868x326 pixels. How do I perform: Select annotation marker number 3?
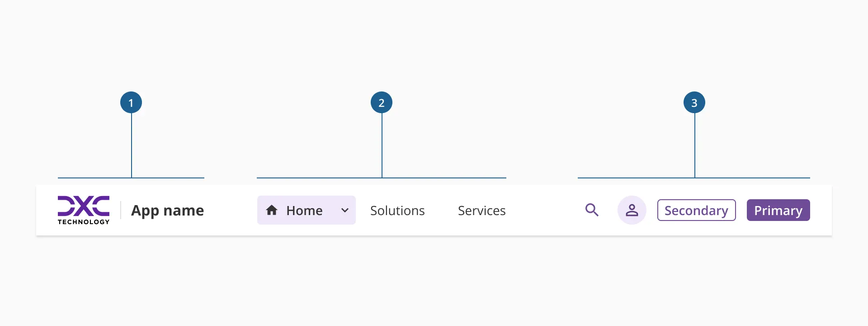[694, 103]
